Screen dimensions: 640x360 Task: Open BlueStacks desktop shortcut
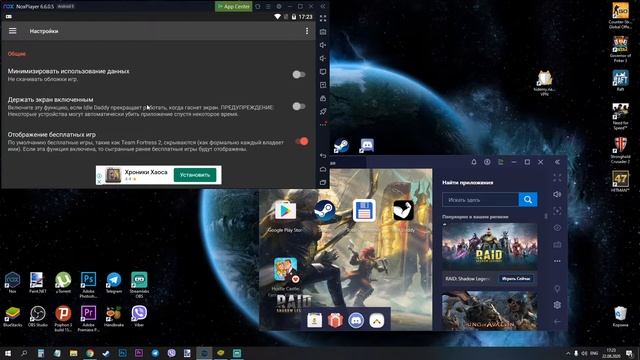pos(12,316)
